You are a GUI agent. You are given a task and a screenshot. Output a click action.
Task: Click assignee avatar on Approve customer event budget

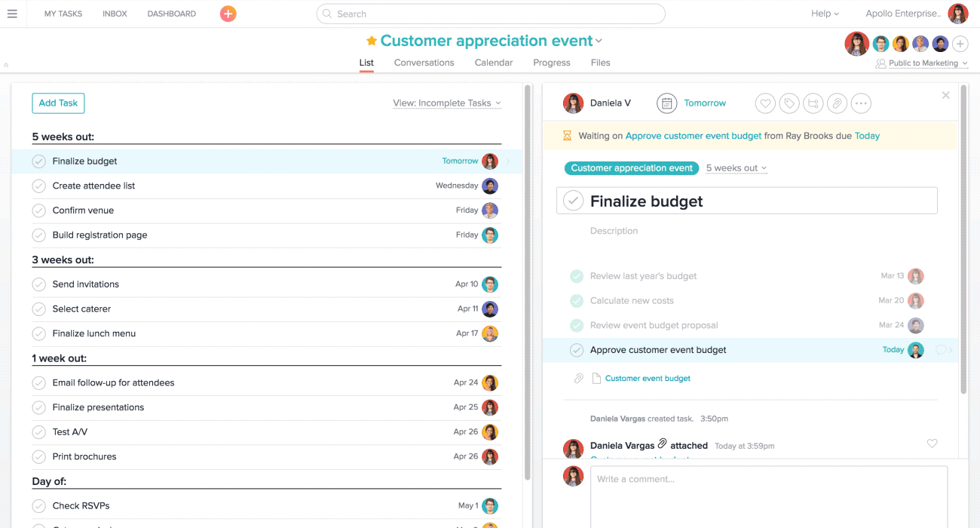916,350
